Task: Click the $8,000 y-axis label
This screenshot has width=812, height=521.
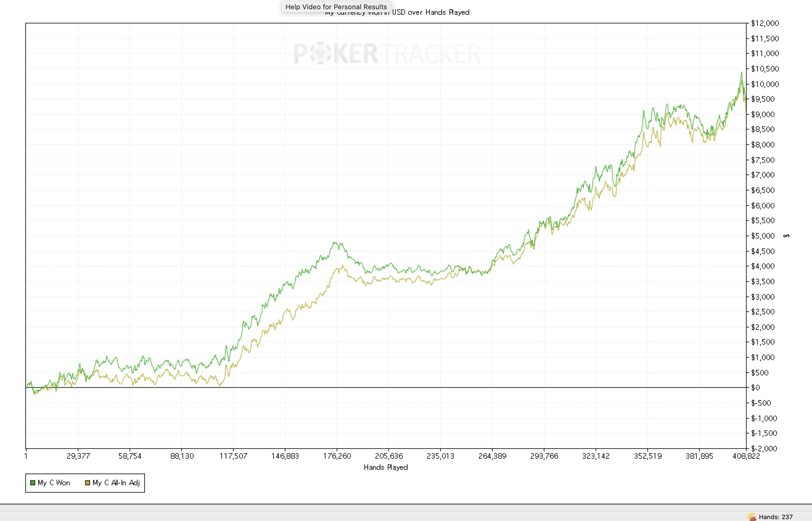Action: 763,145
